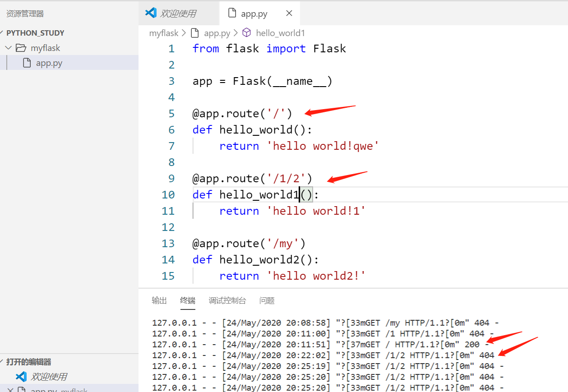The image size is (568, 392).
Task: Click the terminal log line timestamped 20:08:58
Action: pyautogui.click(x=325, y=323)
